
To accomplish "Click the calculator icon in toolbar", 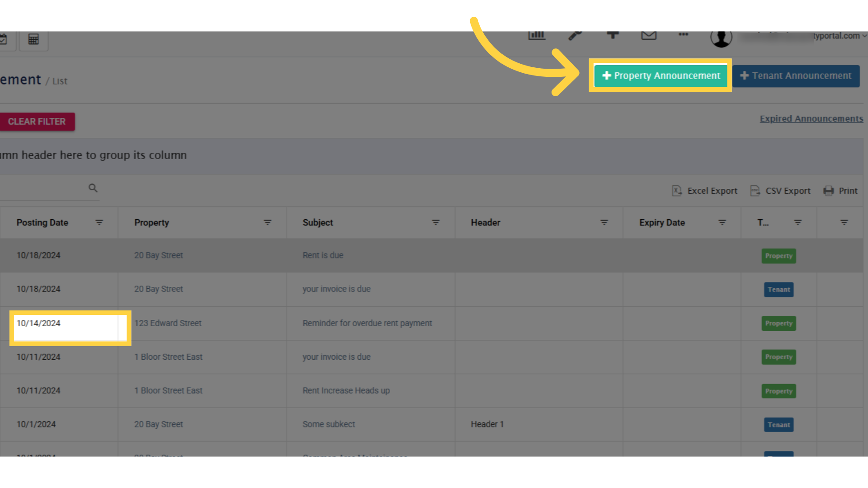I will 33,39.
